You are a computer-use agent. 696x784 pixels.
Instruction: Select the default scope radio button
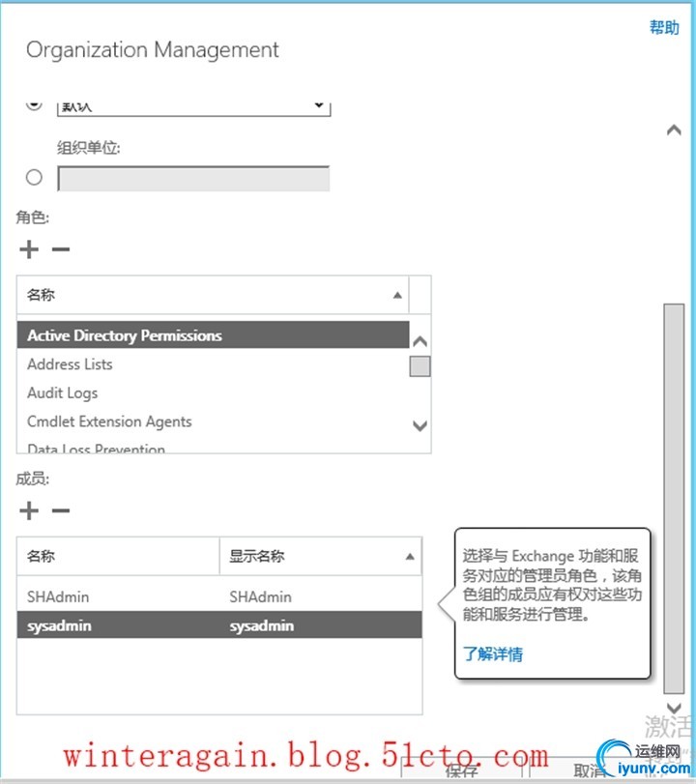[35, 103]
